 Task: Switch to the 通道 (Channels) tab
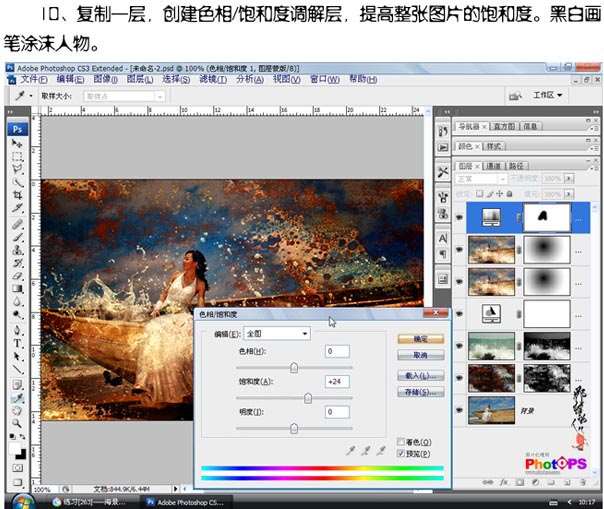pos(495,165)
